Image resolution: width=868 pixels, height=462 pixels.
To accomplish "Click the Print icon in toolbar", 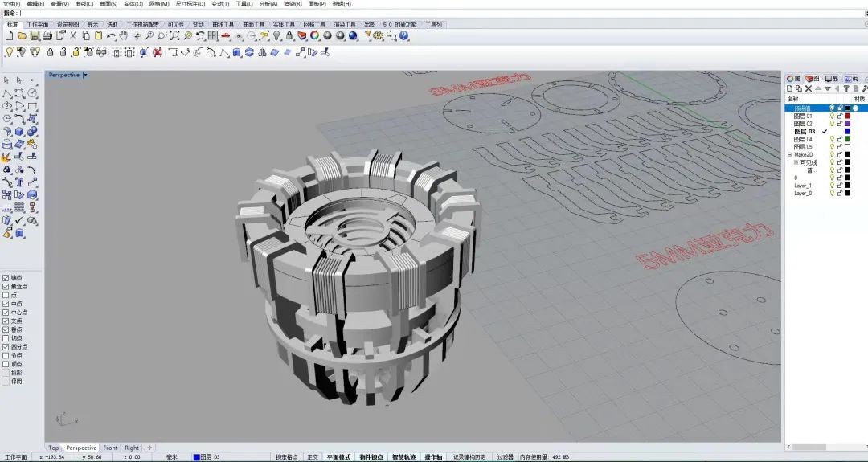I will click(x=47, y=36).
